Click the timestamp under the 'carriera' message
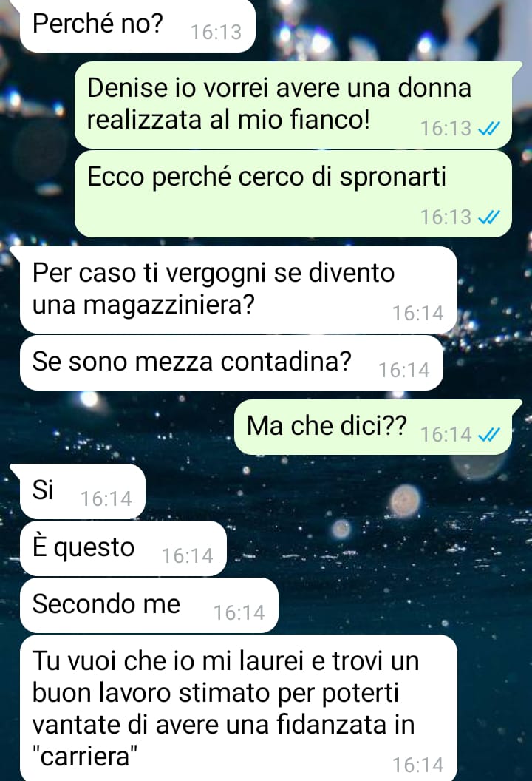The image size is (532, 781). pos(418,765)
